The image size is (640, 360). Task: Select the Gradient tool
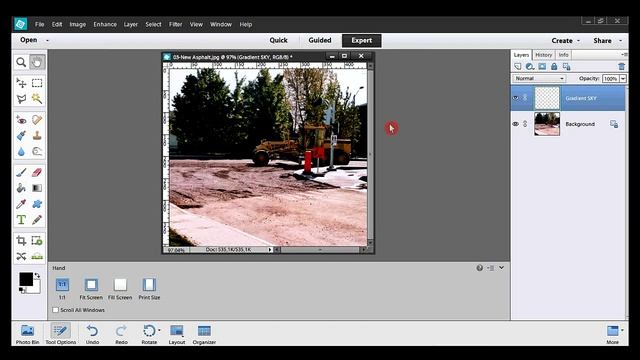click(x=37, y=188)
